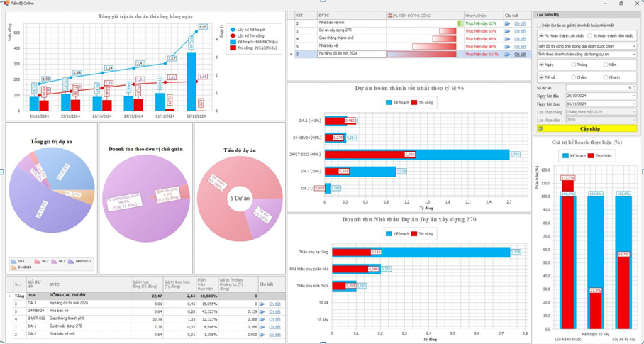
Task: Click arrow icon in 24-NBV24 row of bottom table
Action: tap(262, 311)
